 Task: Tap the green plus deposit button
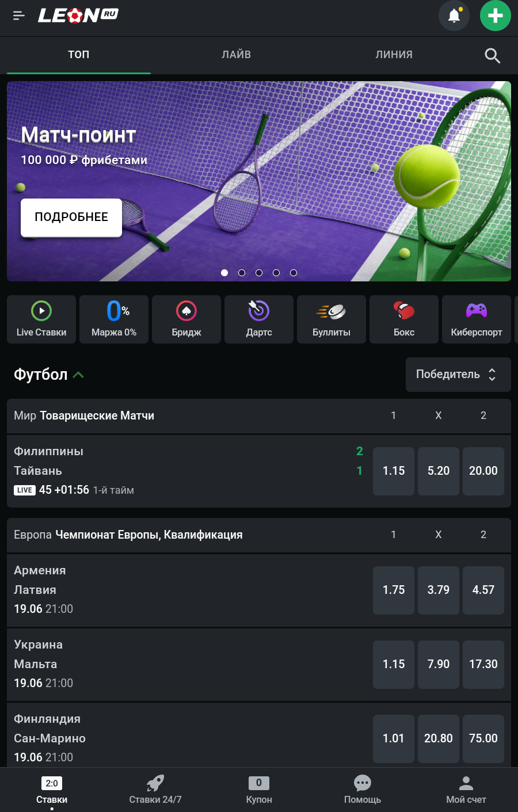coord(495,16)
